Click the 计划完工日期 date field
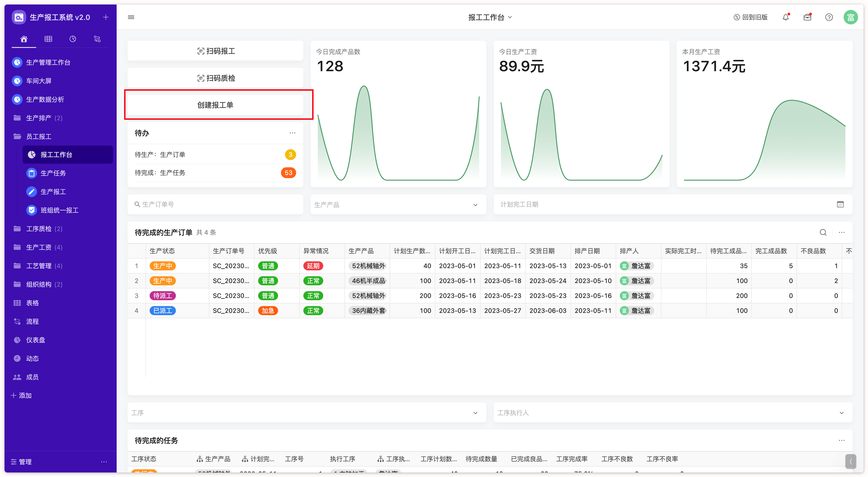The width and height of the screenshot is (868, 477). (673, 205)
